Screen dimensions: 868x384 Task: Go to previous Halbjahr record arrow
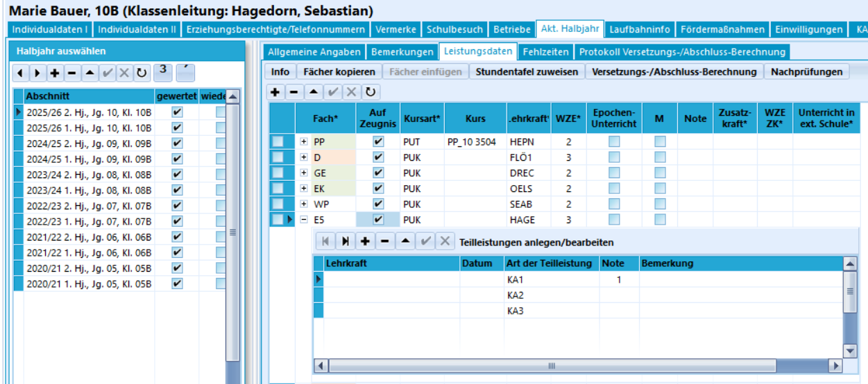click(x=20, y=73)
